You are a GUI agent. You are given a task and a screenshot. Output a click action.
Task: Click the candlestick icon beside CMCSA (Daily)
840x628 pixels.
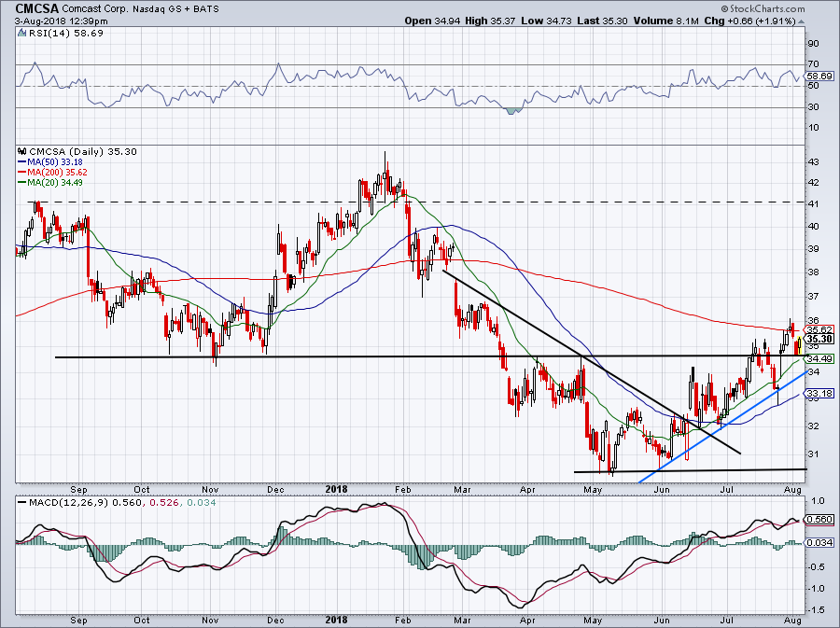(22, 151)
